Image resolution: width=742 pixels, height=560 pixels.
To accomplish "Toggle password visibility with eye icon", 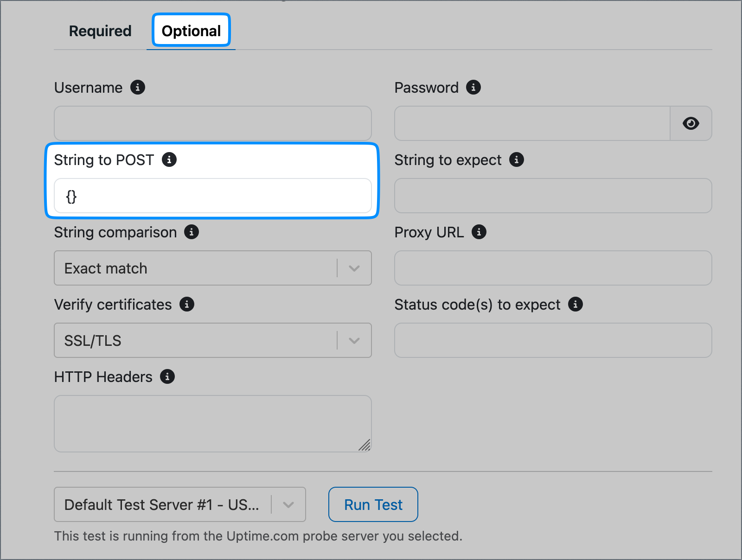I will (x=691, y=123).
